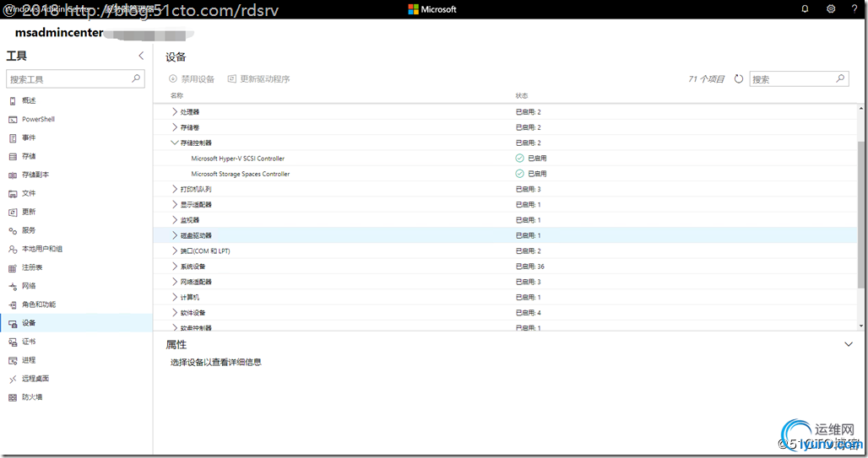Image resolution: width=868 pixels, height=458 pixels.
Task: Open the settings gear icon
Action: coord(831,8)
